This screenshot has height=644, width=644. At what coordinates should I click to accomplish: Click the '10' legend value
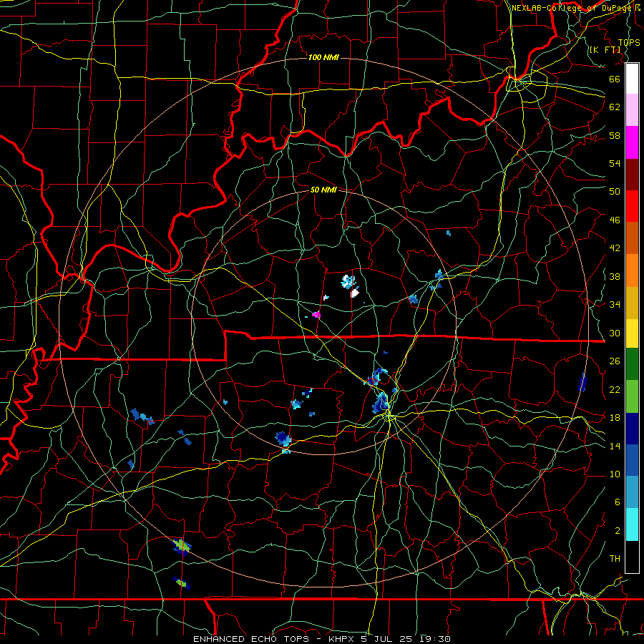click(615, 474)
